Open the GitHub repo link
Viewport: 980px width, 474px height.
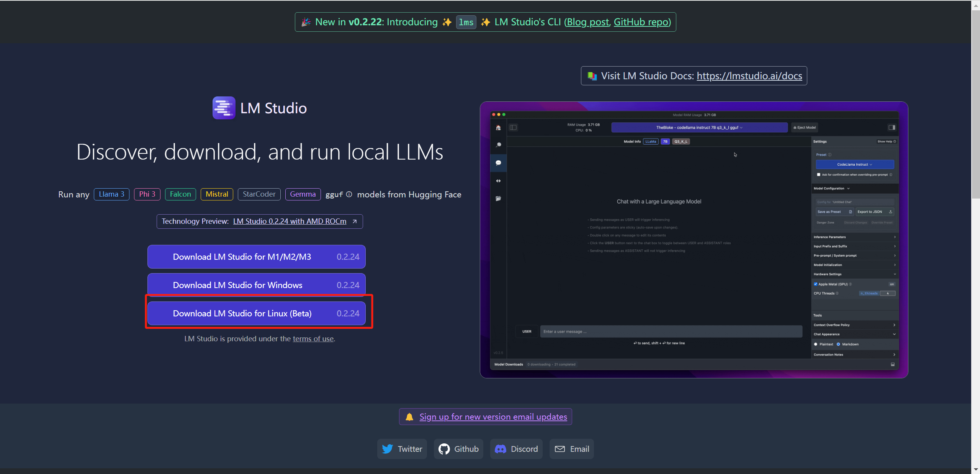pos(641,22)
